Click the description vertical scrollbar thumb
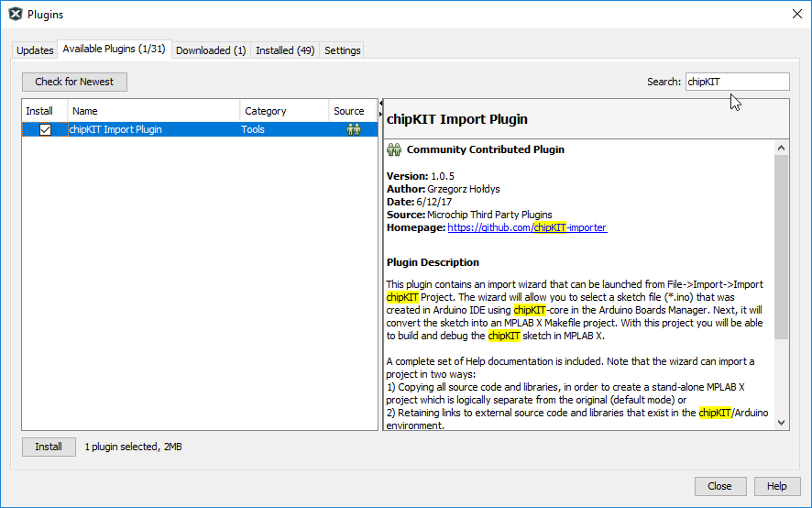This screenshot has width=812, height=508. pyautogui.click(x=782, y=247)
